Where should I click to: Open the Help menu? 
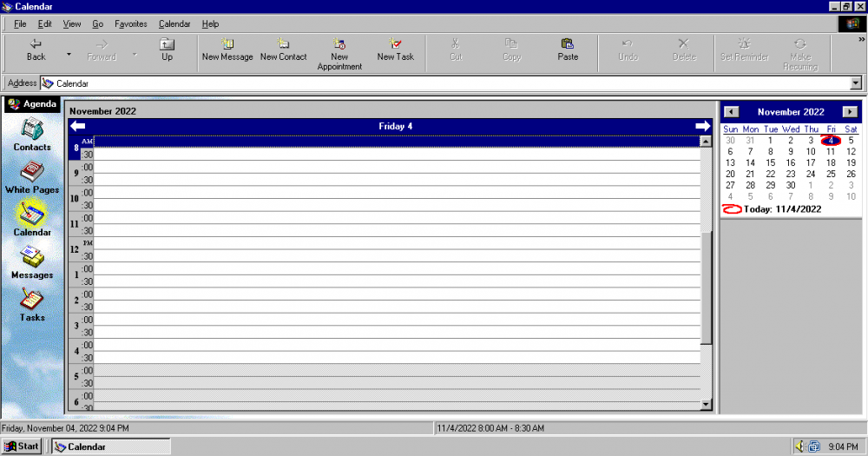(x=210, y=23)
